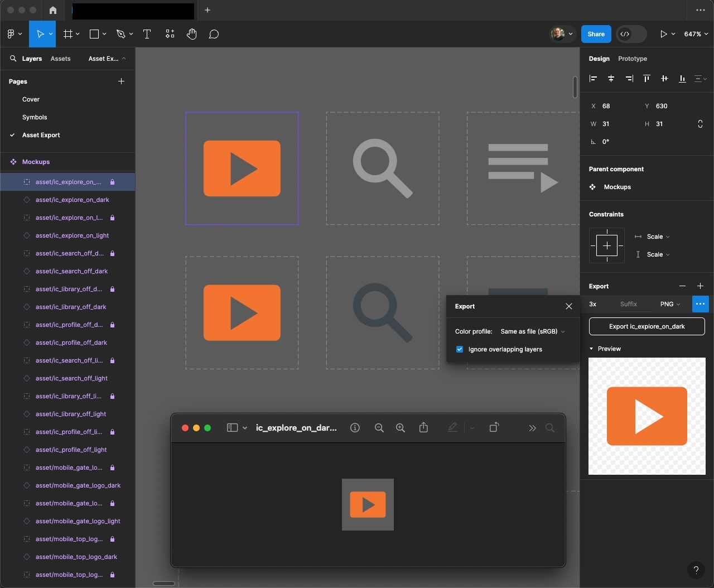This screenshot has height=588, width=714.
Task: Click the X position field
Action: pos(614,106)
